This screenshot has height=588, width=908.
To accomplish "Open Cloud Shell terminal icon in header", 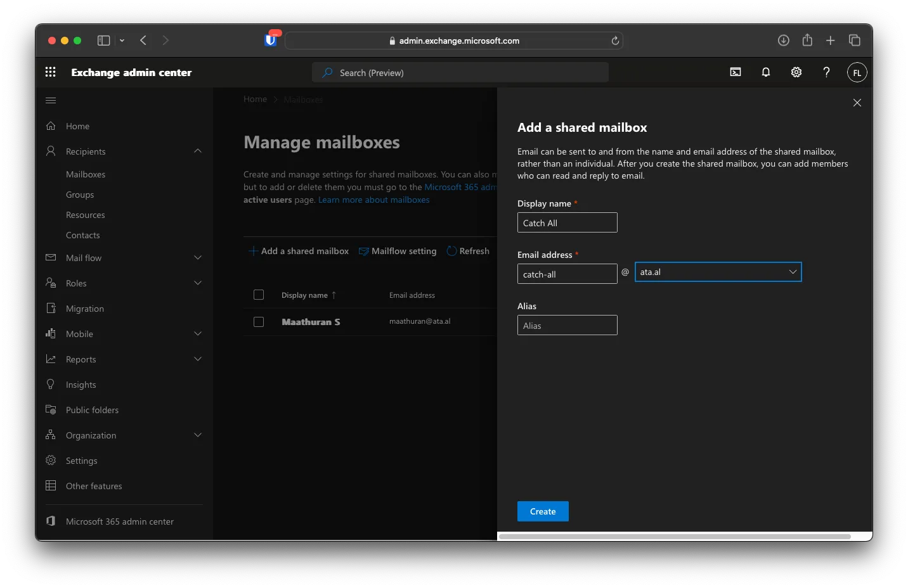I will 736,72.
